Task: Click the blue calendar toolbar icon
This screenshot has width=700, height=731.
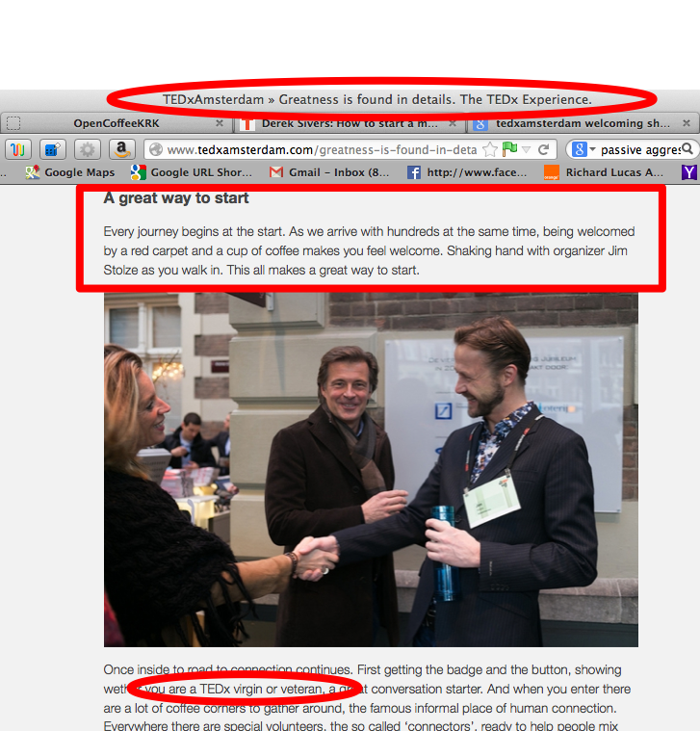Action: [52, 149]
